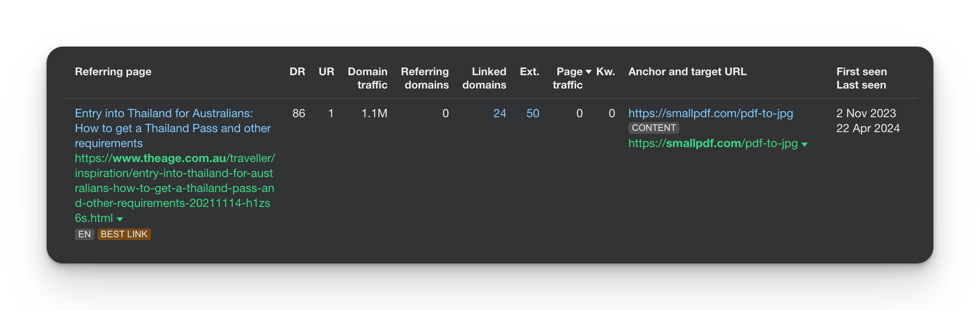Open the green smallpdf.com/pdf-to-jpg target URL

[x=713, y=143]
